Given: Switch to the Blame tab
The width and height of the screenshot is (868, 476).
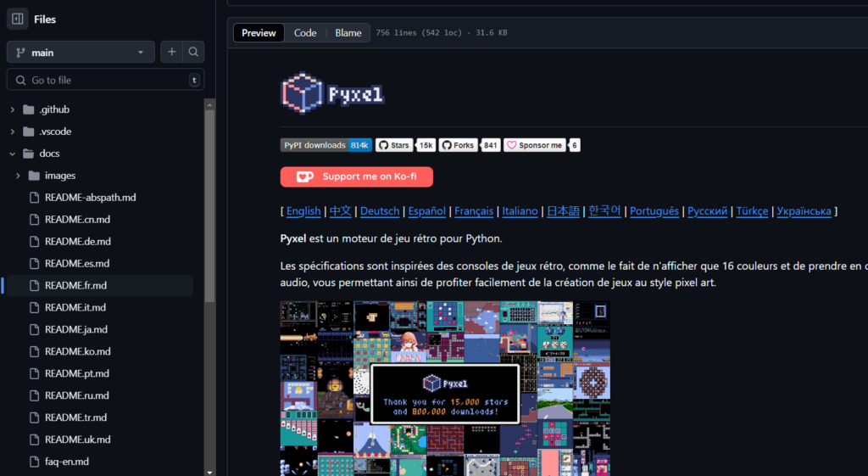Looking at the screenshot, I should click(x=348, y=33).
